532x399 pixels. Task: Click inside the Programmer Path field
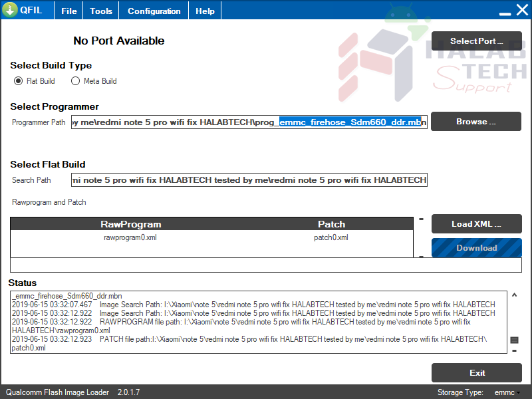[249, 122]
